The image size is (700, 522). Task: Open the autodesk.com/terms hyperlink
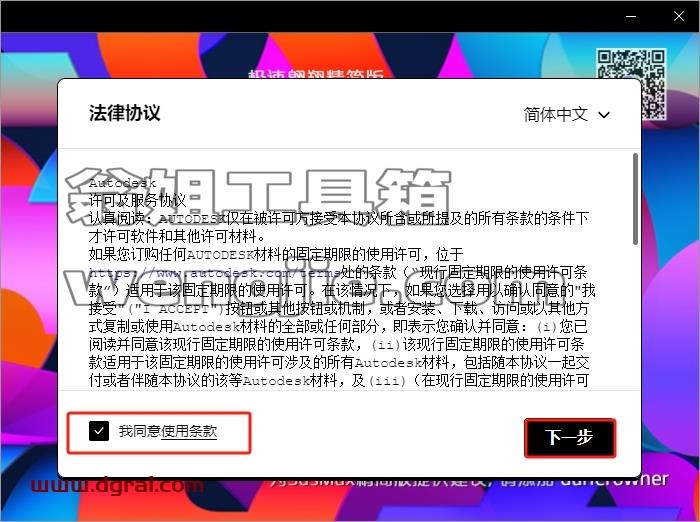coord(215,272)
